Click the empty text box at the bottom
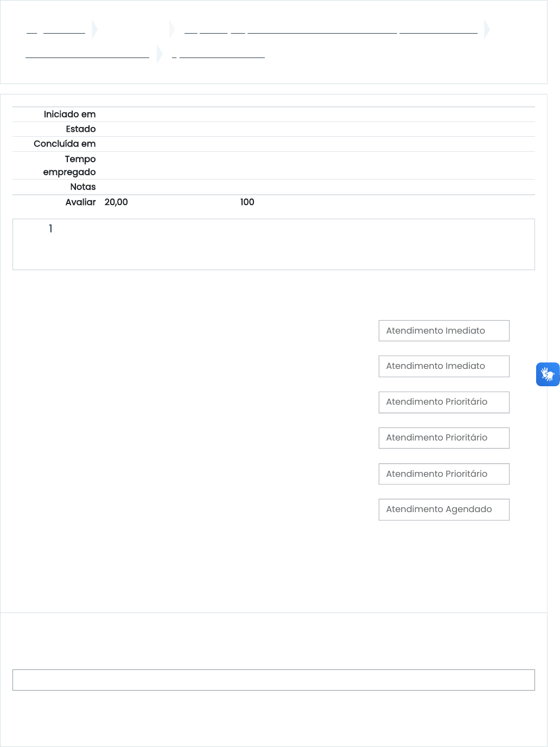 [x=273, y=680]
